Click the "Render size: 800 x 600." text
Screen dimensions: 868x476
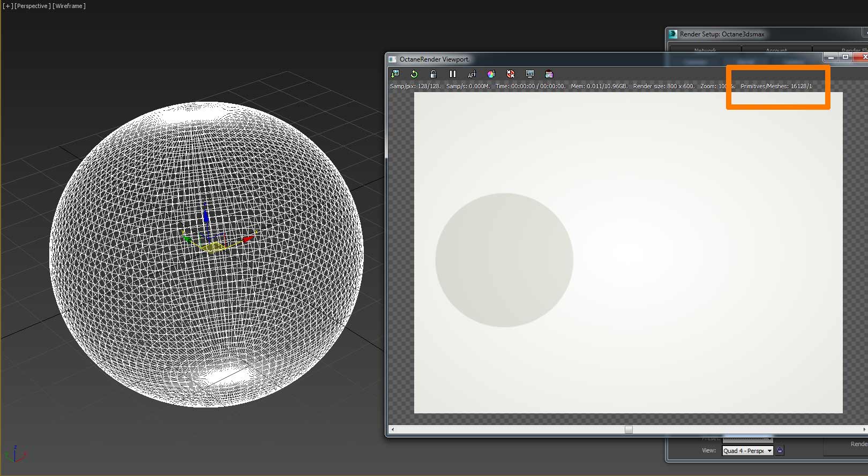tap(664, 86)
